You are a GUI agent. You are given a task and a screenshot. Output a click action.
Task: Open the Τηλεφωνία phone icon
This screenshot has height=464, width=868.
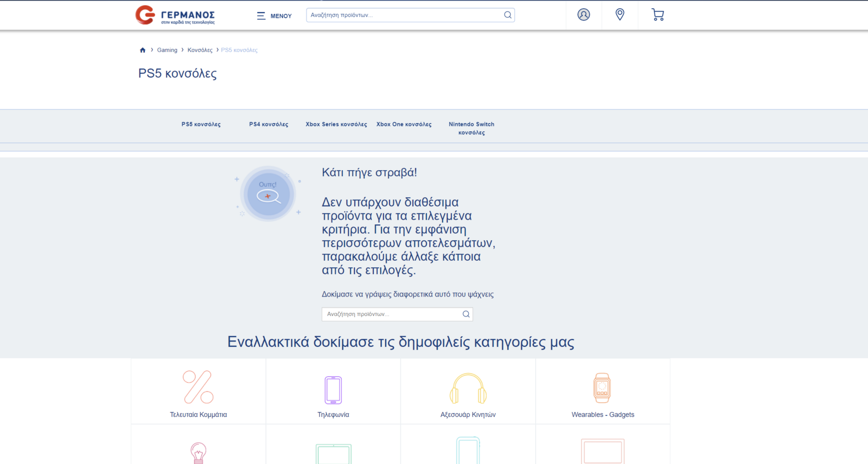[333, 390]
